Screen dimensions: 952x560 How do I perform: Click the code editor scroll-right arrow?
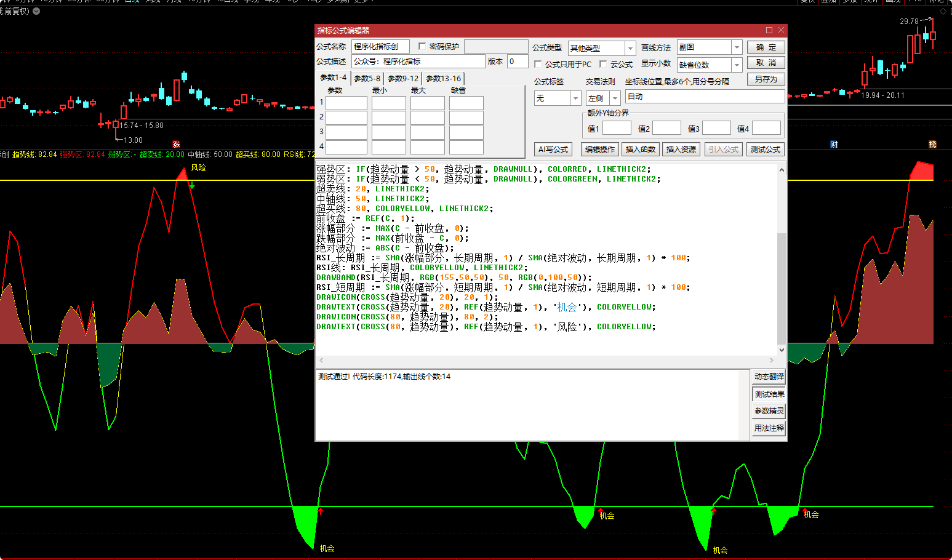pyautogui.click(x=772, y=360)
